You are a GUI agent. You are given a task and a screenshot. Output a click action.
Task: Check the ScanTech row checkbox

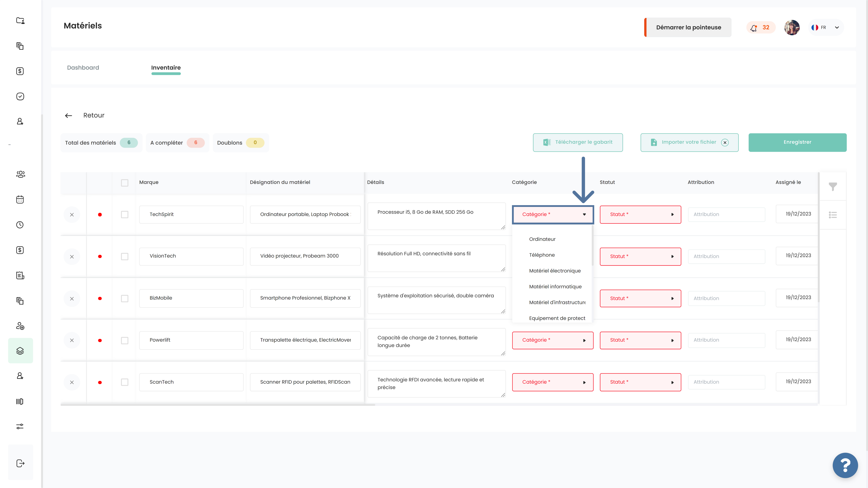click(125, 382)
